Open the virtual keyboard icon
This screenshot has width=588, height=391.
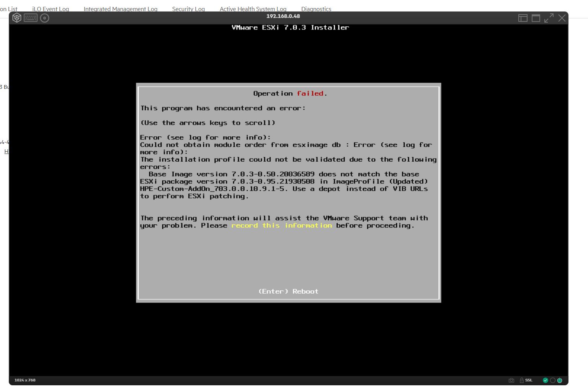[31, 18]
